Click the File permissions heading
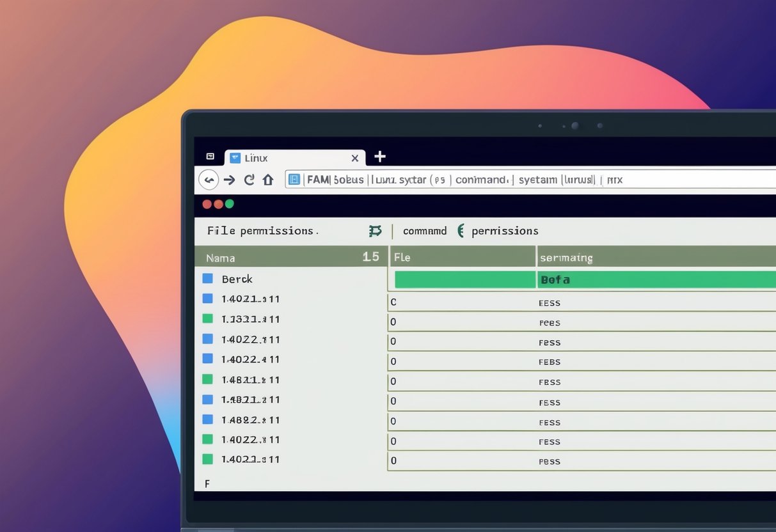The width and height of the screenshot is (776, 532). click(x=262, y=231)
